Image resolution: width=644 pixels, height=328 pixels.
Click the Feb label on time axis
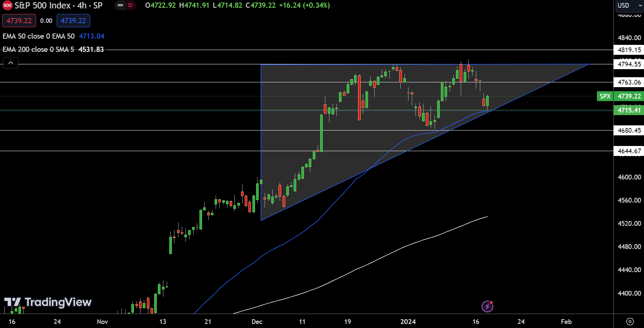pos(566,321)
